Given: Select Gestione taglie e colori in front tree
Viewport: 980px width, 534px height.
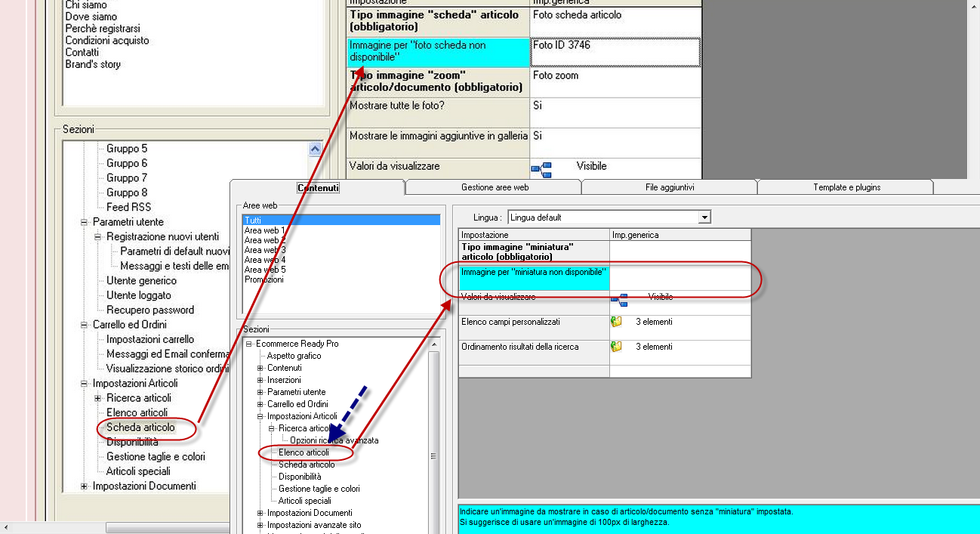Looking at the screenshot, I should click(319, 489).
